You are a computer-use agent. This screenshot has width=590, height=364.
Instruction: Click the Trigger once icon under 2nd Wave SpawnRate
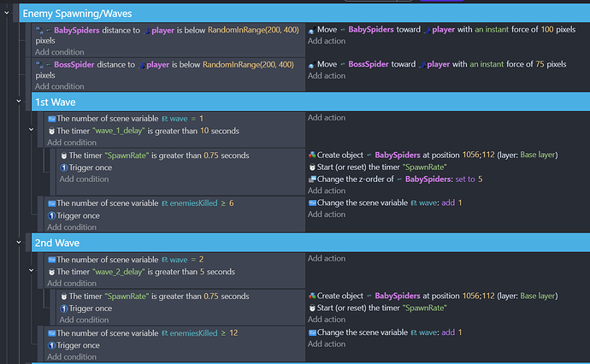pyautogui.click(x=64, y=308)
